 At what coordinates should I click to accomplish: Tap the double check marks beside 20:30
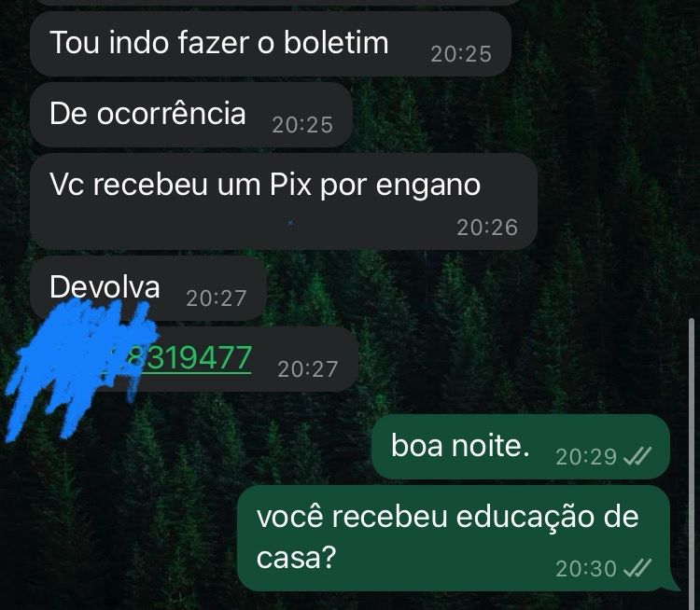637,568
